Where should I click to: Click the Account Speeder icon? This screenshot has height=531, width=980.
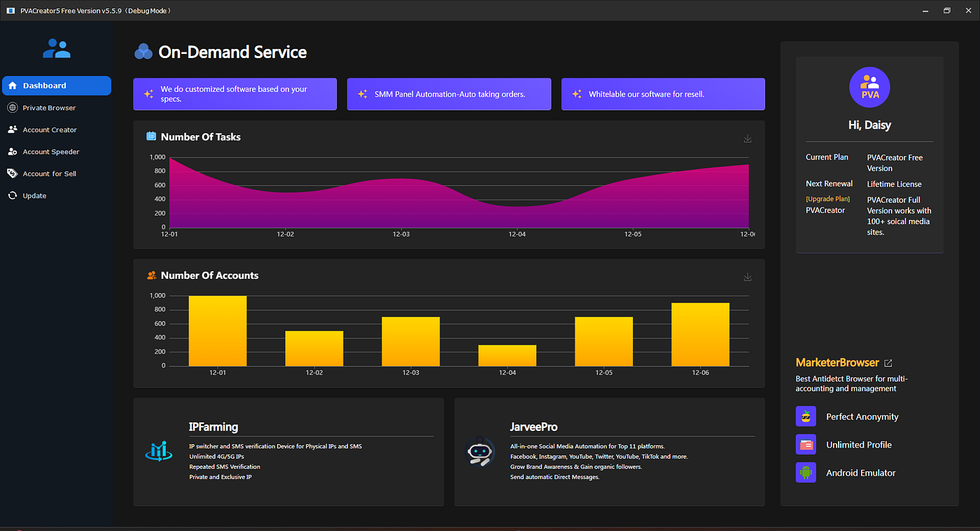click(12, 152)
